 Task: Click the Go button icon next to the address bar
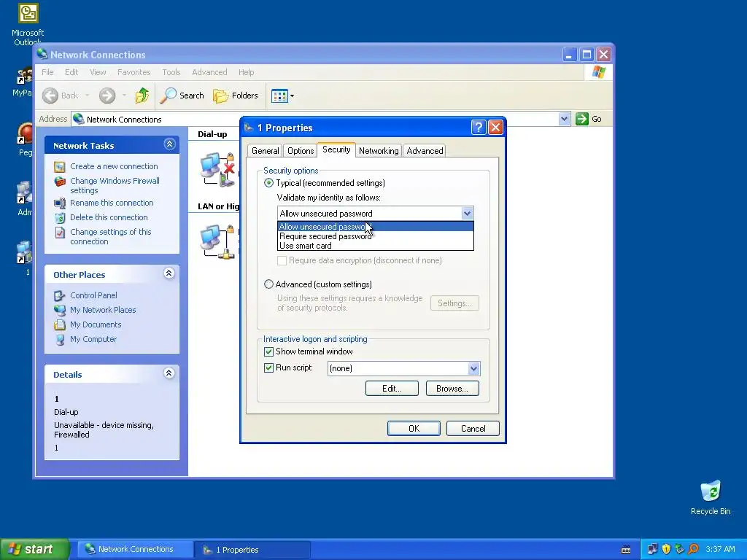[581, 119]
